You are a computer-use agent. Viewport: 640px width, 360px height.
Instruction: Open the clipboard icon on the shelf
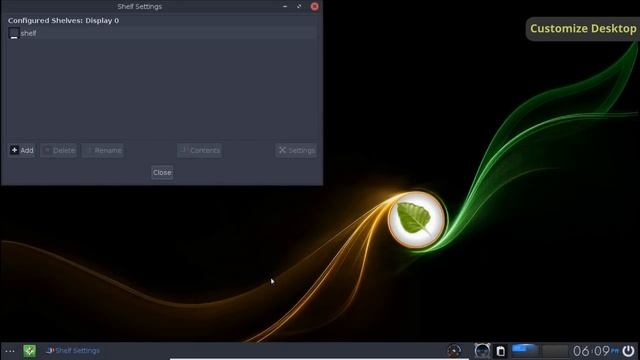point(500,351)
